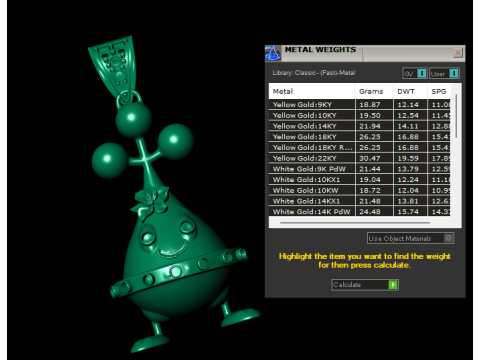Sort by the DWT column header

tap(410, 91)
